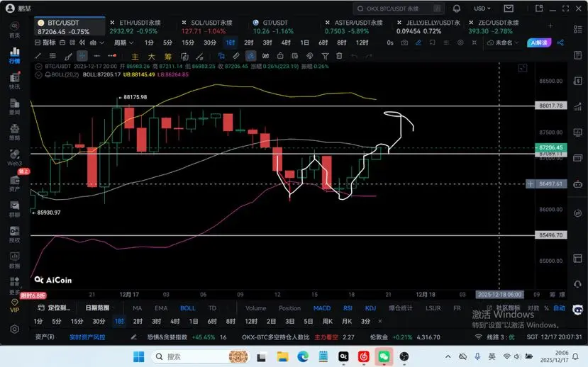
Task: Open the USD currency dropdown
Action: (482, 9)
